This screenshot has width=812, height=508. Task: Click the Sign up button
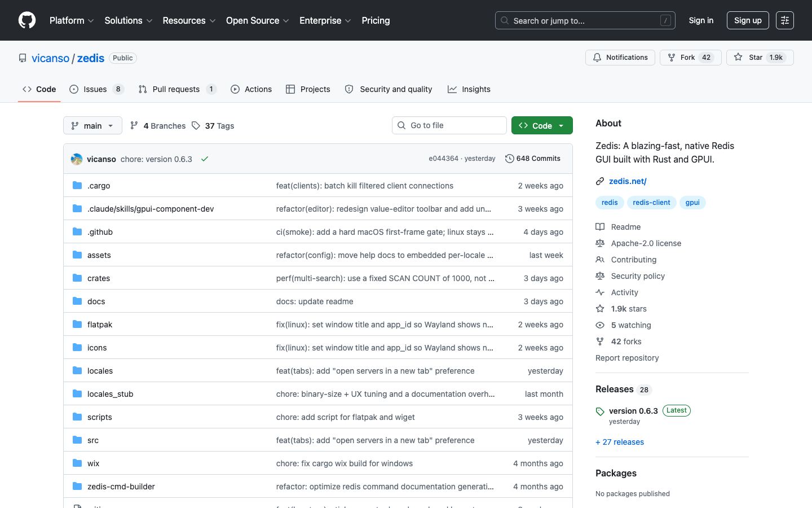748,20
